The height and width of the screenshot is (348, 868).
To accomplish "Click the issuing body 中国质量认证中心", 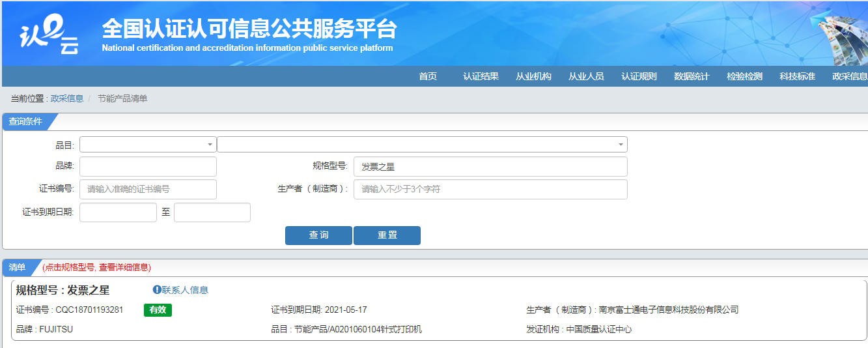I will pyautogui.click(x=599, y=329).
